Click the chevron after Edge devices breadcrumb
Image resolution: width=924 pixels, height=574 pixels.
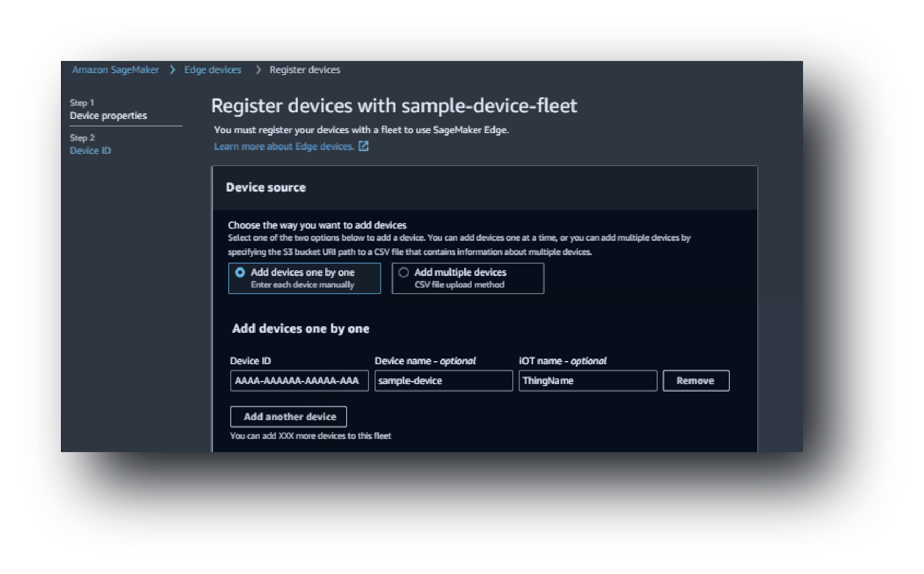(258, 70)
